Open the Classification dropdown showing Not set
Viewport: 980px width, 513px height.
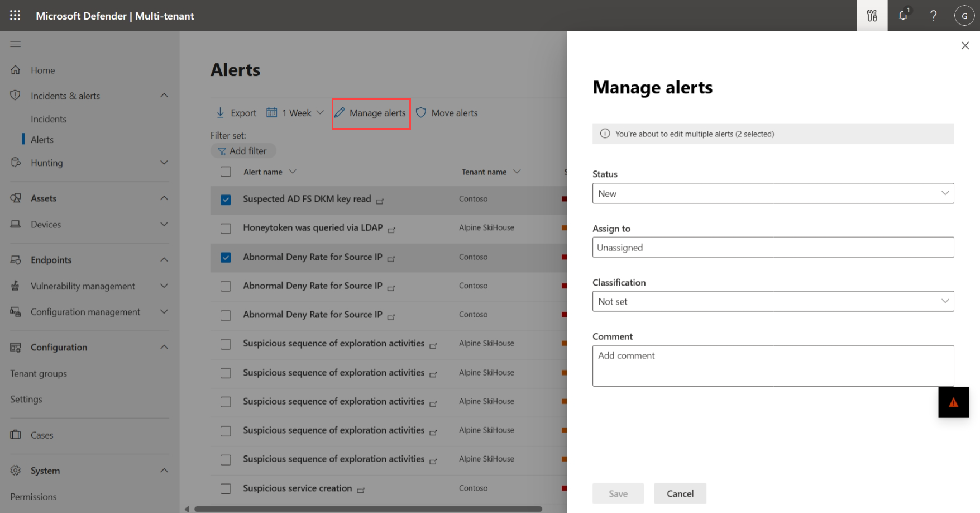point(773,301)
